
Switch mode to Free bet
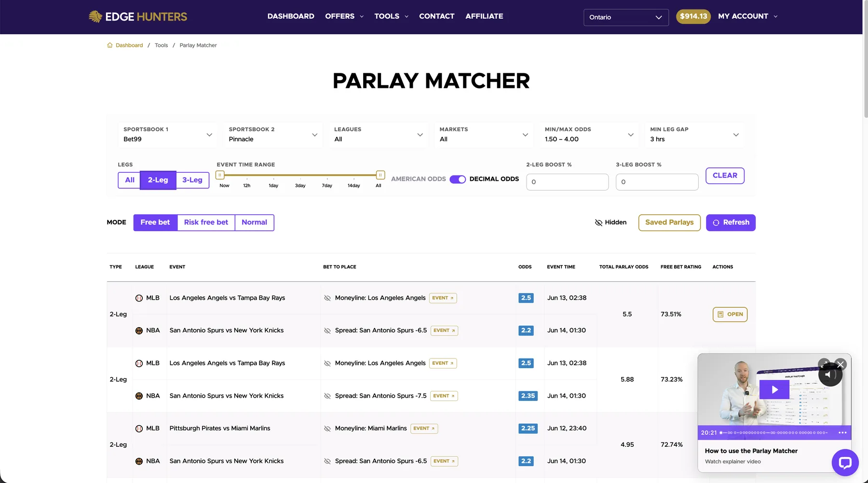155,222
